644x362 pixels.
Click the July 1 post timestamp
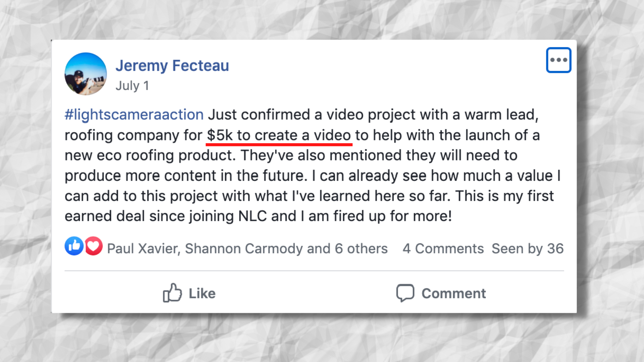(132, 86)
